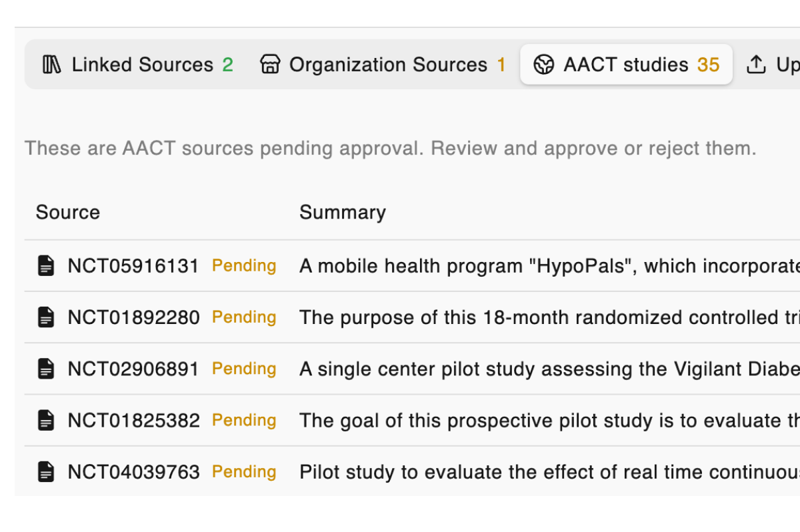This screenshot has width=800, height=532.
Task: Click the Pending badge for NCT04039763
Action: [244, 471]
